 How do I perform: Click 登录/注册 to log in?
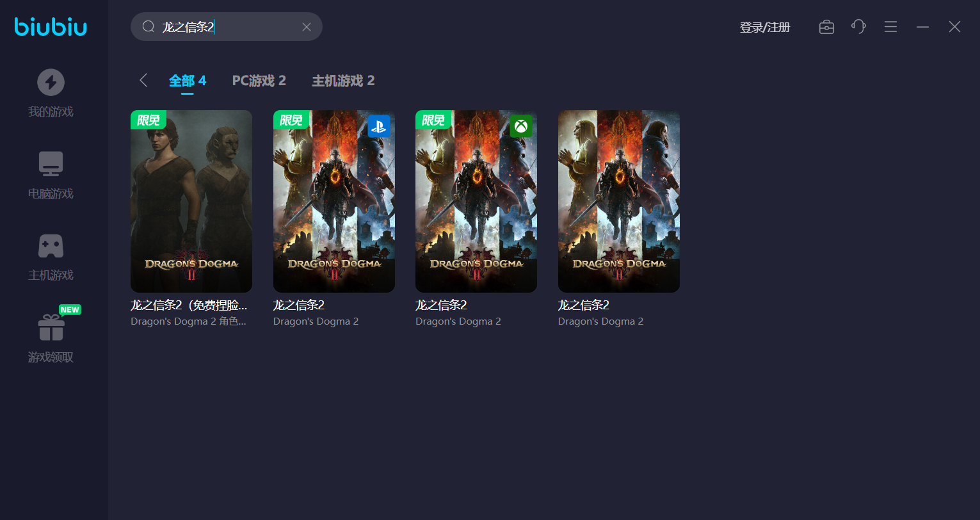coord(765,28)
